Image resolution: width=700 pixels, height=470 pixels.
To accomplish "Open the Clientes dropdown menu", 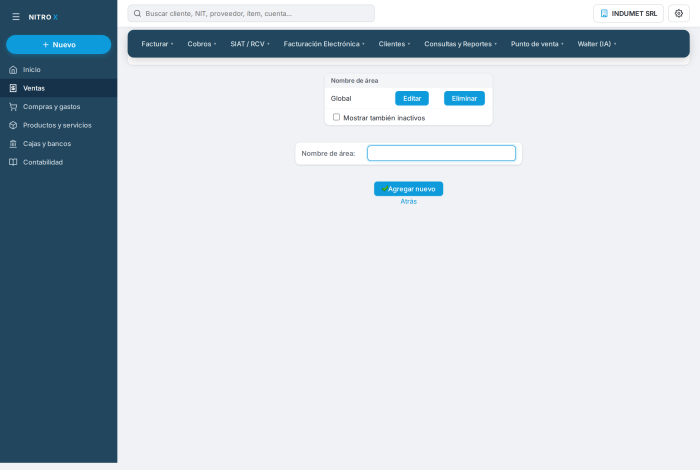I will coord(394,44).
